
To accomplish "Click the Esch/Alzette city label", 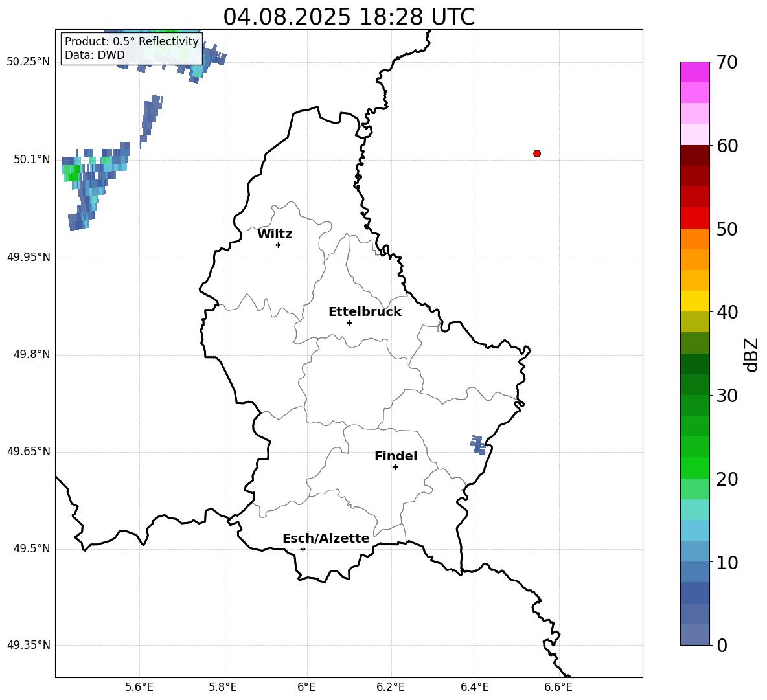I will point(326,538).
